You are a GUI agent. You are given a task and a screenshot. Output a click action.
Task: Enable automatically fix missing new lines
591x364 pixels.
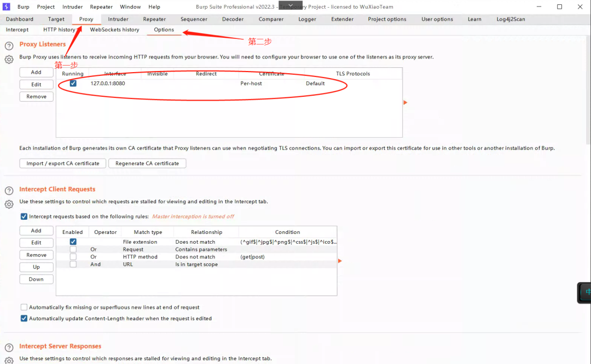[24, 307]
